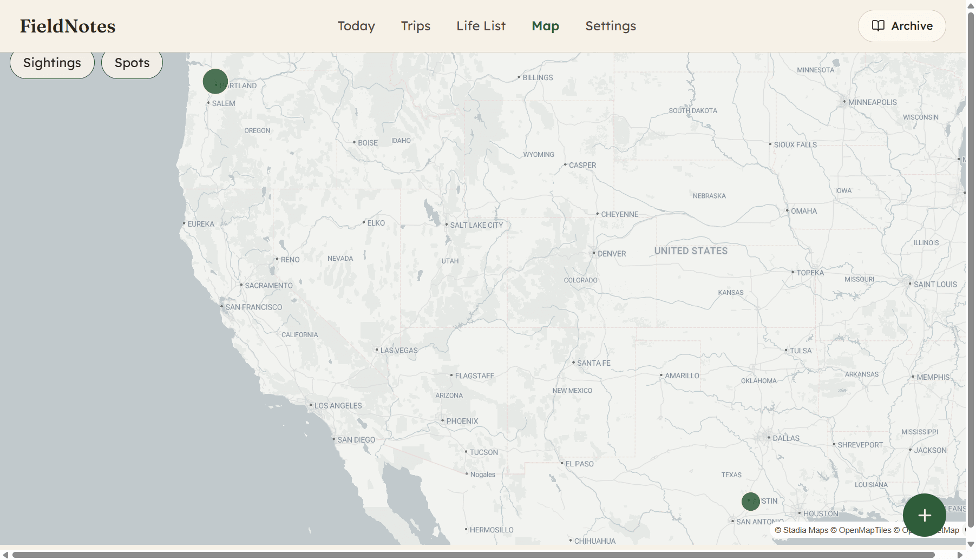Click the HOUSTON map label

(821, 514)
